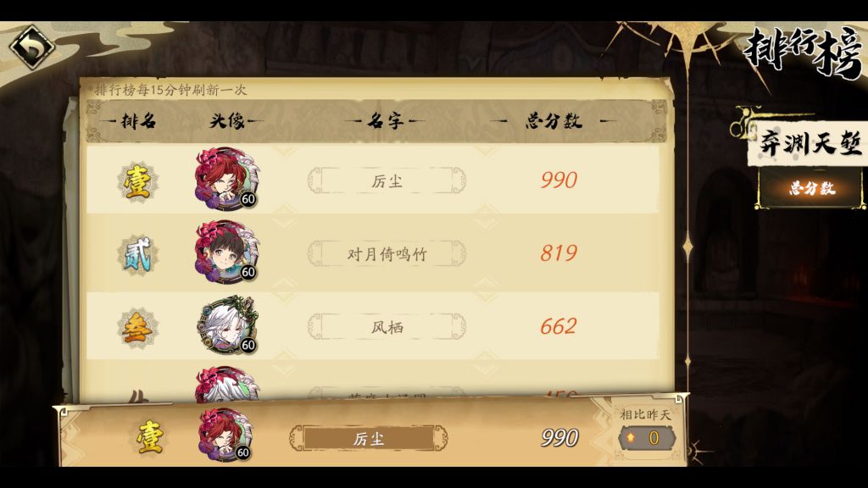This screenshot has height=488, width=868.
Task: Click the 总分数 column header
Action: pyautogui.click(x=554, y=120)
